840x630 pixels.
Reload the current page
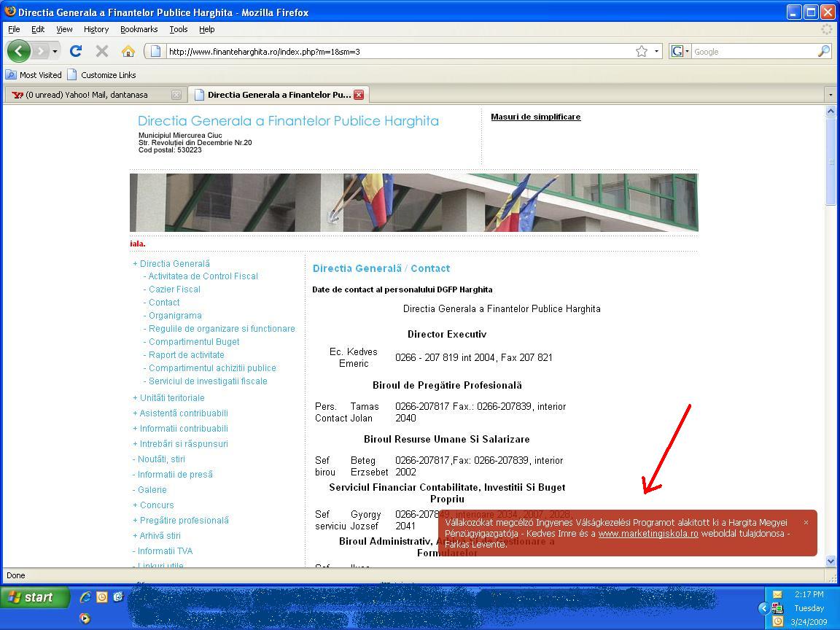coord(76,52)
